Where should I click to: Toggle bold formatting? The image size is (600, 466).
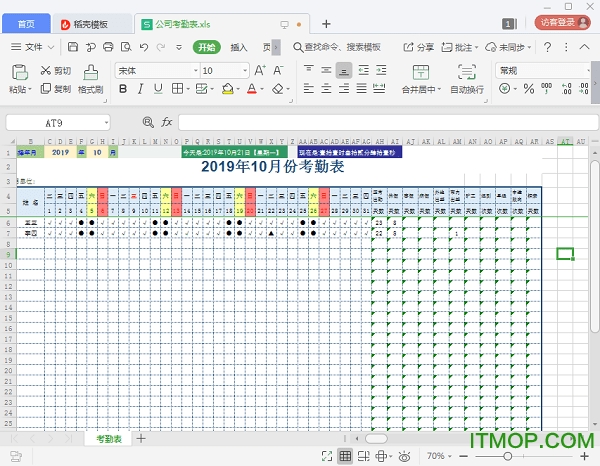tap(123, 89)
